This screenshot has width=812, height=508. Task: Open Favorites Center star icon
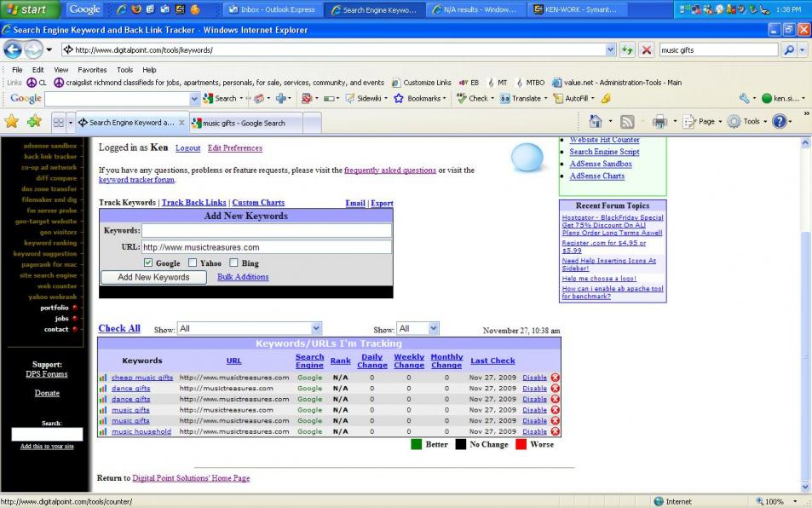click(x=11, y=122)
